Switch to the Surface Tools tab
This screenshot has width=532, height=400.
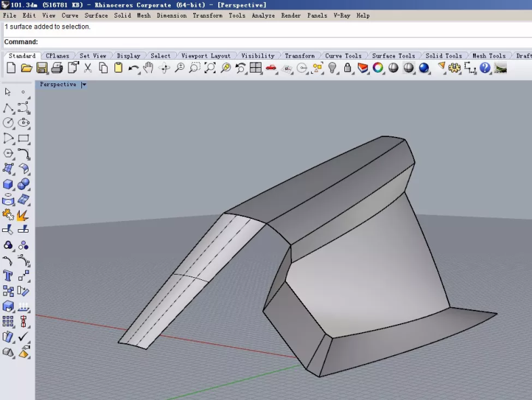[393, 56]
